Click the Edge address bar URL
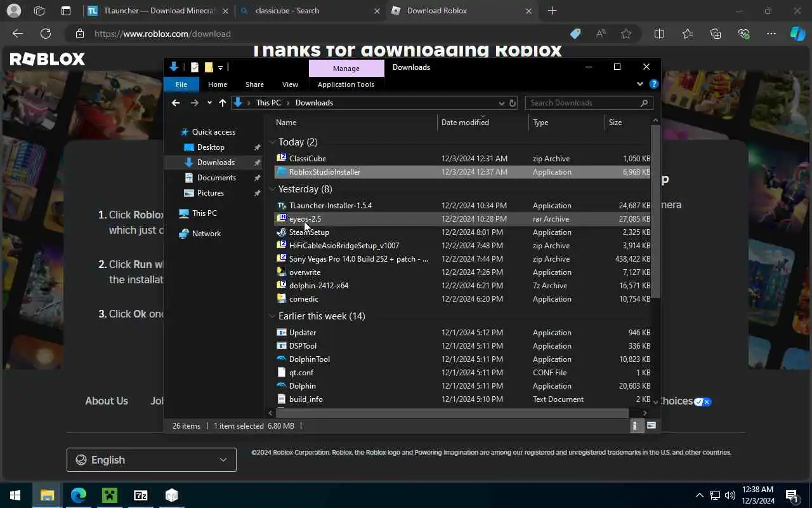The image size is (812, 508). pos(162,34)
